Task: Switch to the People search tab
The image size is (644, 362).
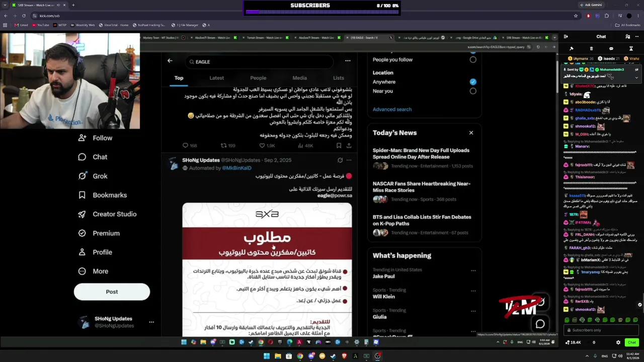Action: (258, 78)
